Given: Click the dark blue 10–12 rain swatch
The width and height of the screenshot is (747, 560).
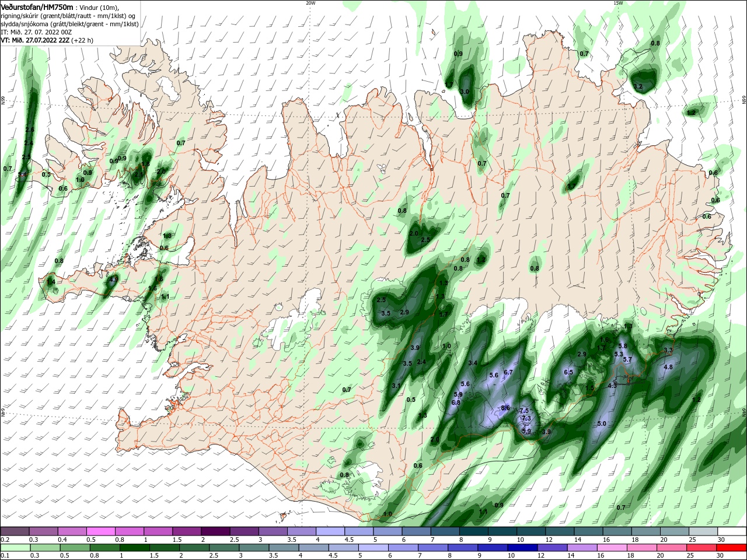Looking at the screenshot, I should click(x=521, y=548).
